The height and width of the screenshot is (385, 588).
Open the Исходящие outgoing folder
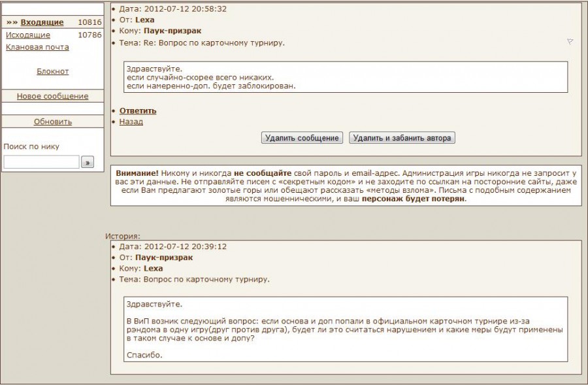(28, 35)
